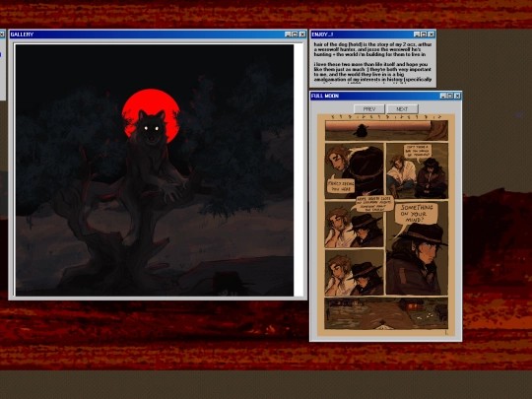Close the GALLERY window
This screenshot has height=399, width=532.
(x=302, y=34)
